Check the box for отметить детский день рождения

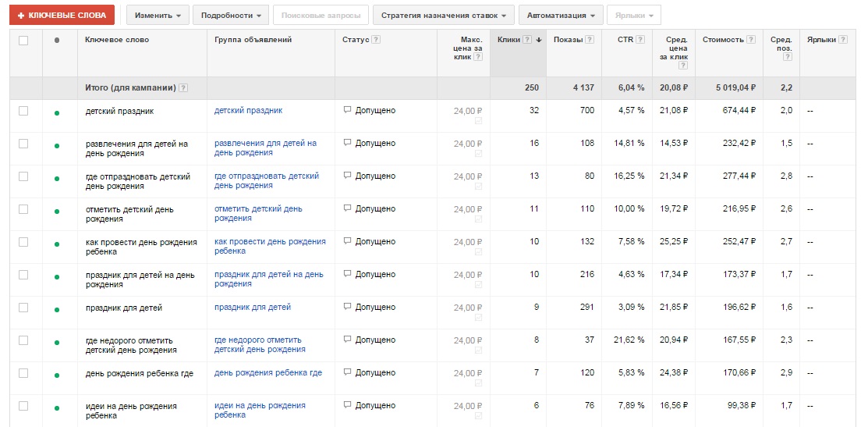pos(23,208)
